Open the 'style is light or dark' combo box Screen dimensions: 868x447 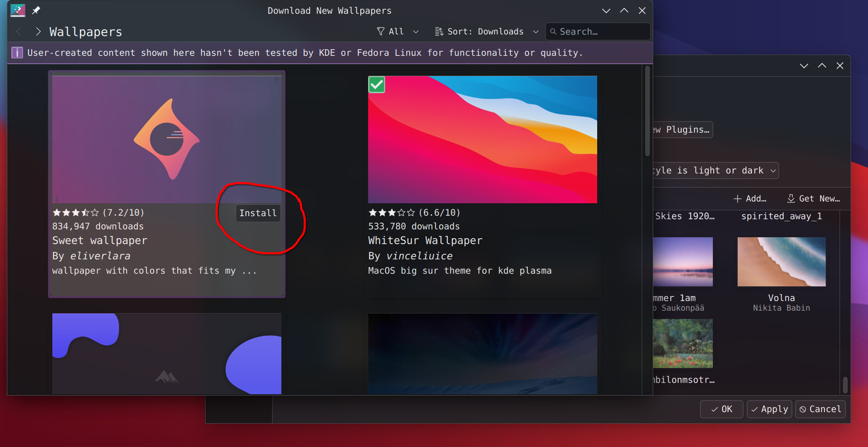pyautogui.click(x=714, y=171)
